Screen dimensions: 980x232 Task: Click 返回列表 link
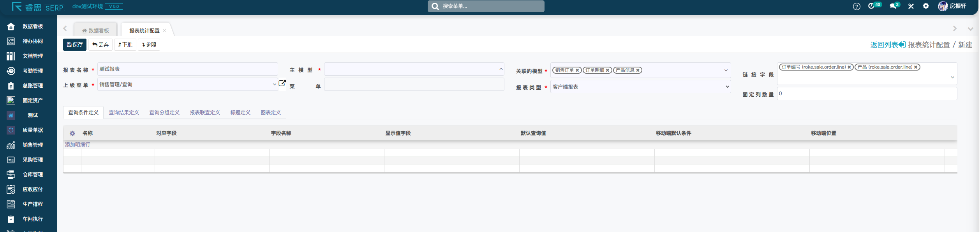pos(888,45)
